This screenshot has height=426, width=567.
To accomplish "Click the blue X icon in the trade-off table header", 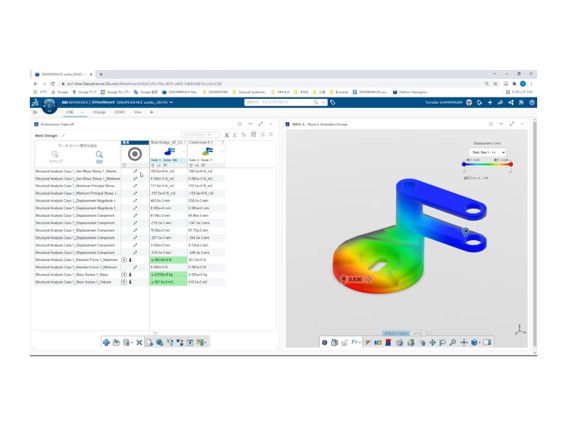I will (226, 135).
